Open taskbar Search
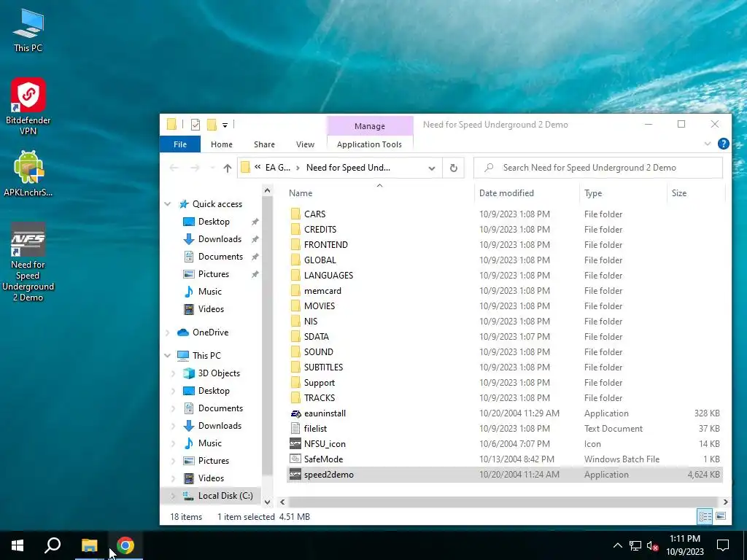Screen dimensions: 747x560 coord(53,545)
